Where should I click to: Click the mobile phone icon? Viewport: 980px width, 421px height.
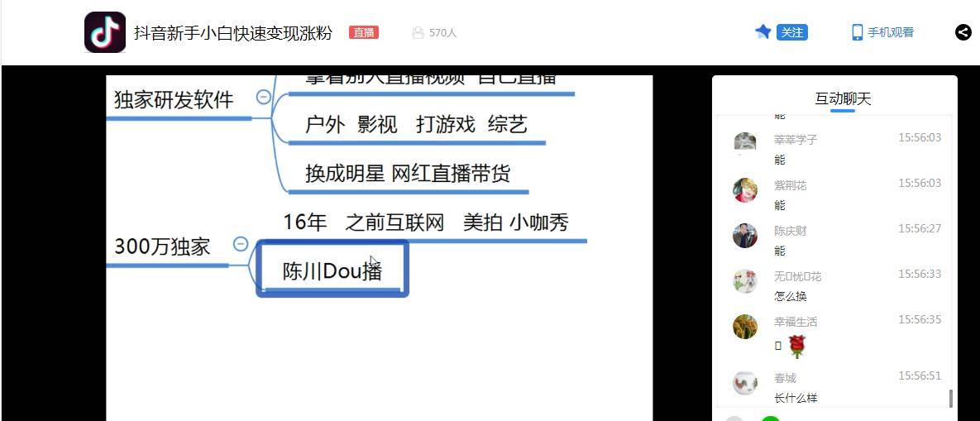click(858, 32)
